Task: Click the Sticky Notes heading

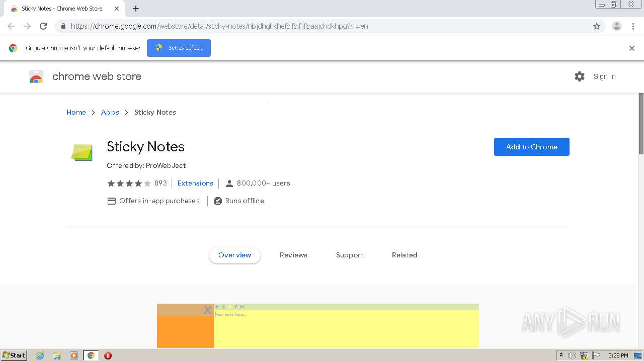Action: tap(145, 146)
